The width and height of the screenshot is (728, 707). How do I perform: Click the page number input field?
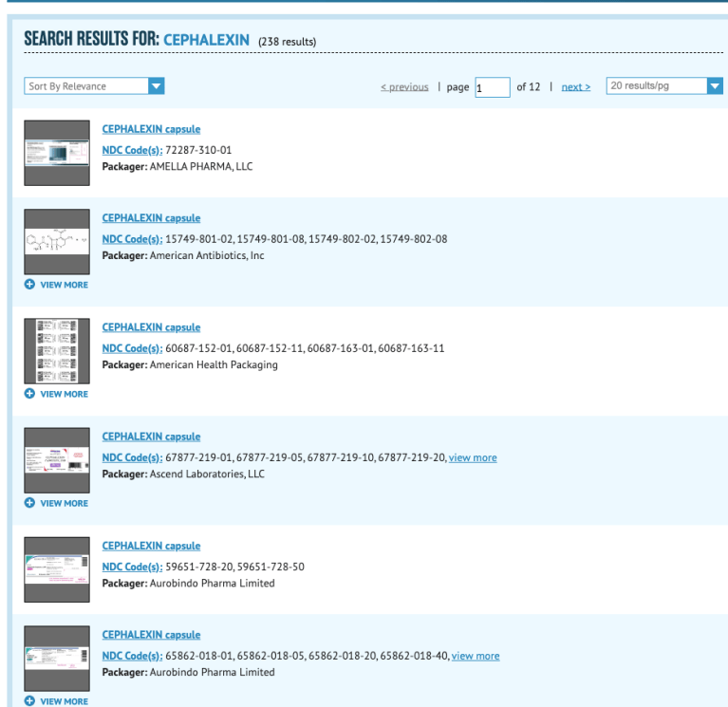492,87
